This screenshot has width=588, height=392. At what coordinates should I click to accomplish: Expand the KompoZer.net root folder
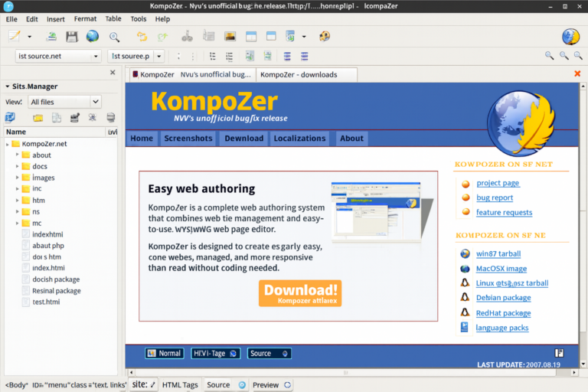click(x=7, y=144)
